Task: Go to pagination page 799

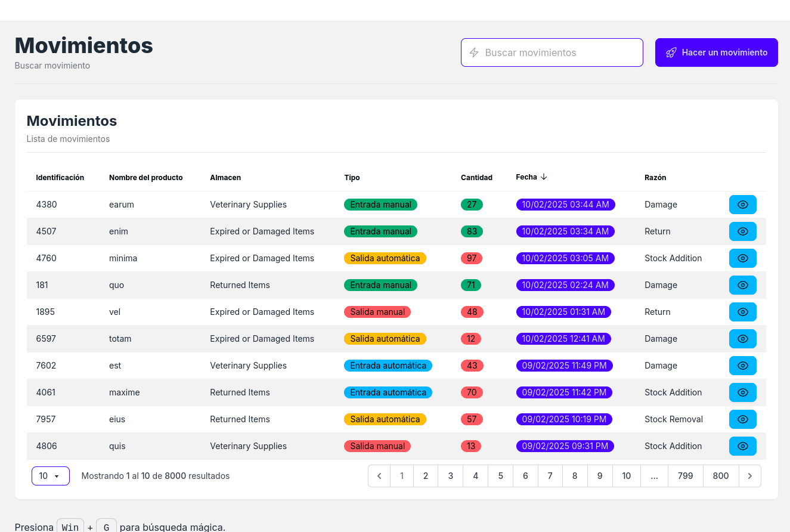Action: pyautogui.click(x=686, y=476)
